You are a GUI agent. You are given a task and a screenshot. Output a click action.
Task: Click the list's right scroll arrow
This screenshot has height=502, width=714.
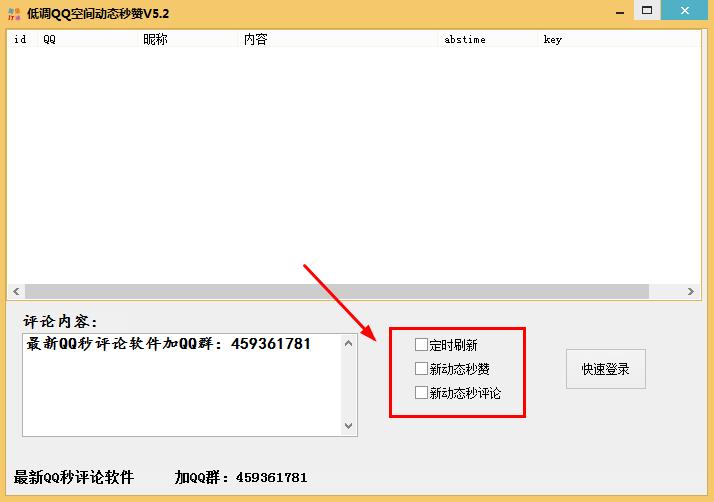[x=690, y=291]
